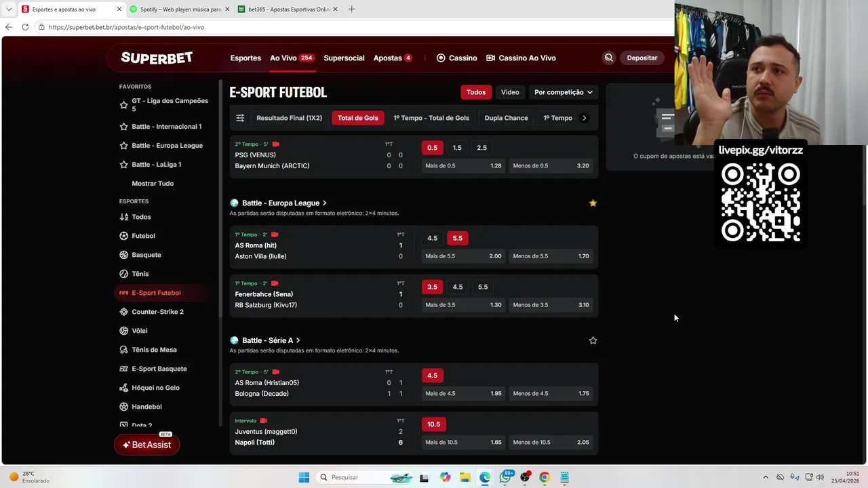Image resolution: width=868 pixels, height=488 pixels.
Task: Select Dupla Chance market tab
Action: click(506, 118)
